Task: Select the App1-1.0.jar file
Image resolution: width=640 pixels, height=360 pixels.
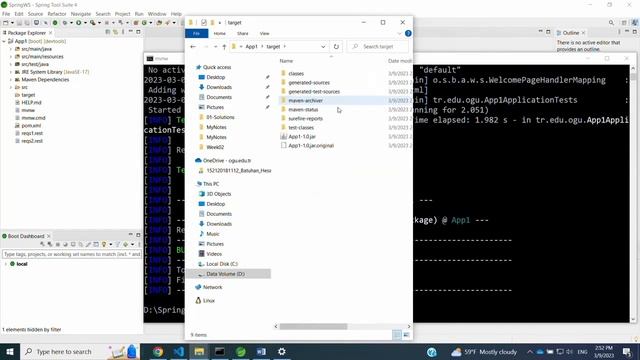Action: pyautogui.click(x=302, y=136)
